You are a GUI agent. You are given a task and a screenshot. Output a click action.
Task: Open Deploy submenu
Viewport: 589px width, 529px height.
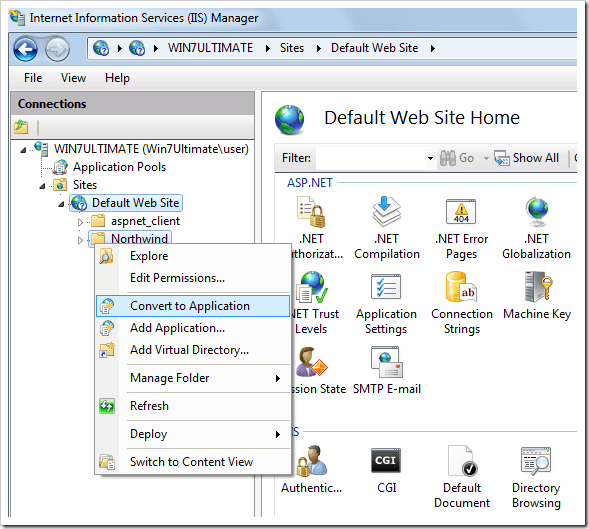[193, 434]
